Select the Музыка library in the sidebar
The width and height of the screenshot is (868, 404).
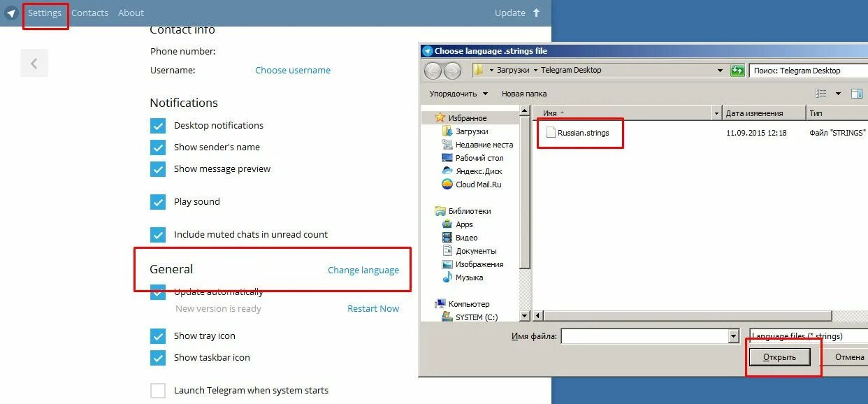469,277
